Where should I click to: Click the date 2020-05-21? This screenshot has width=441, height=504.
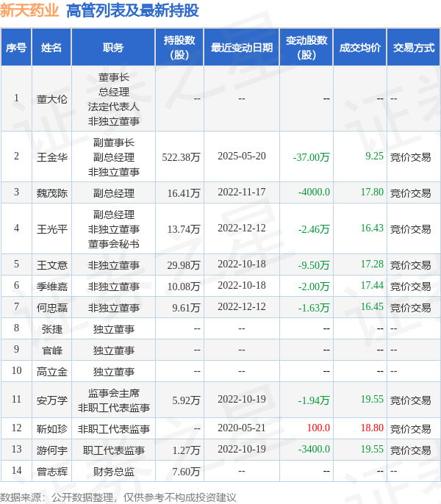(x=242, y=428)
